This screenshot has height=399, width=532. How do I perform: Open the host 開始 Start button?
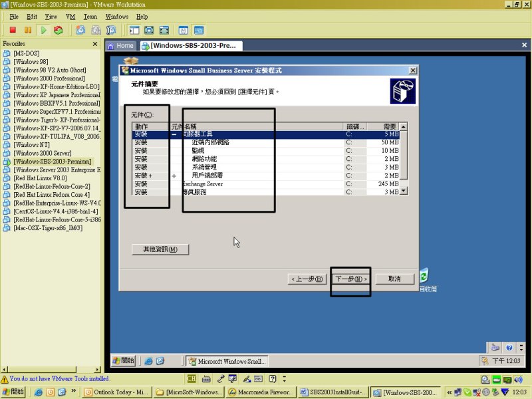(x=13, y=392)
